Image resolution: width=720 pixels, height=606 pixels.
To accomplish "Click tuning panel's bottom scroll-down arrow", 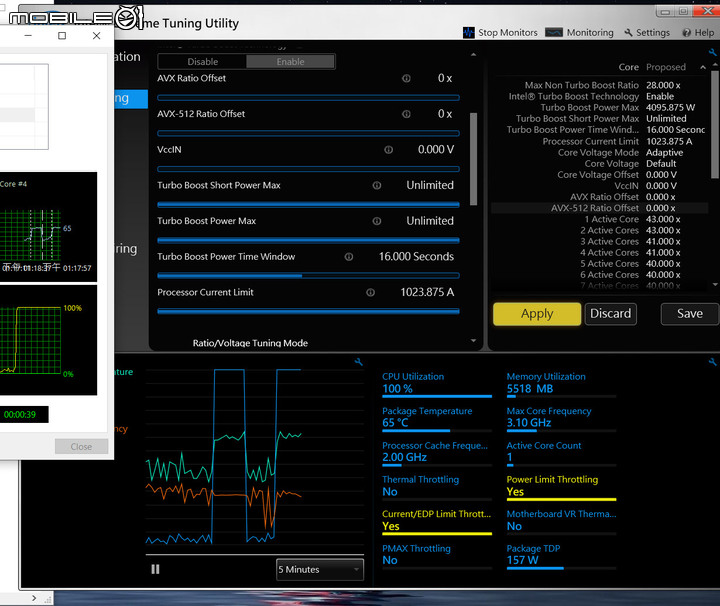I will pos(473,341).
